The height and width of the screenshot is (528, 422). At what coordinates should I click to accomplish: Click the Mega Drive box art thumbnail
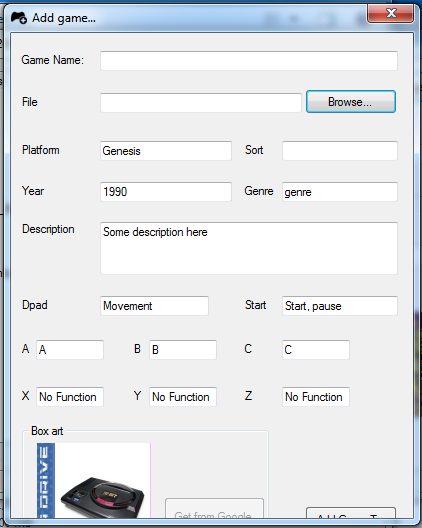pos(94,481)
